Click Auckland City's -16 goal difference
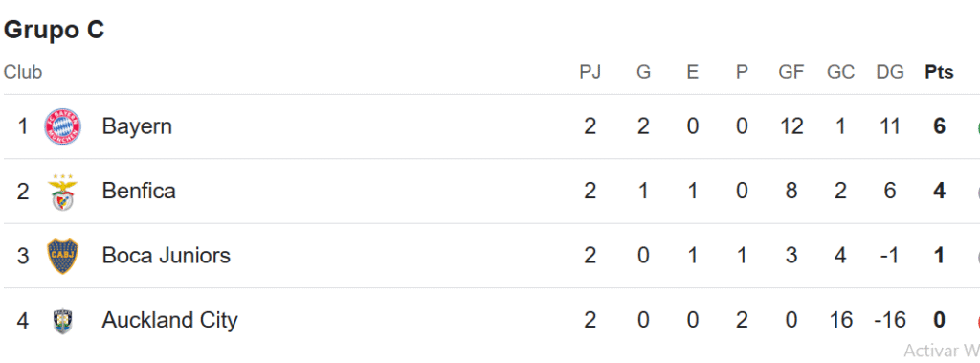This screenshot has height=363, width=980. pos(890,321)
